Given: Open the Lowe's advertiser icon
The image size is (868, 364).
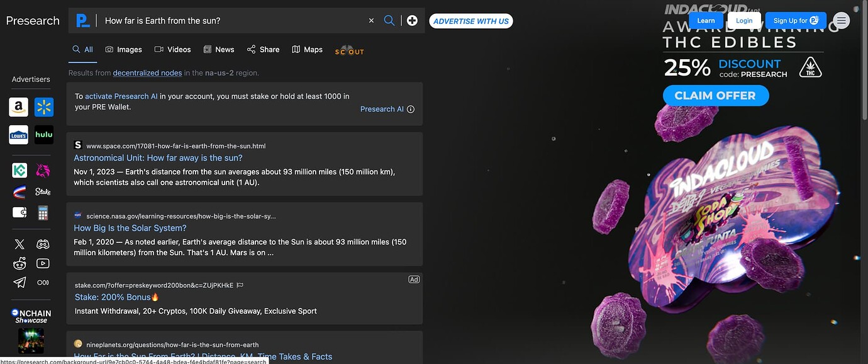Looking at the screenshot, I should pos(19,135).
